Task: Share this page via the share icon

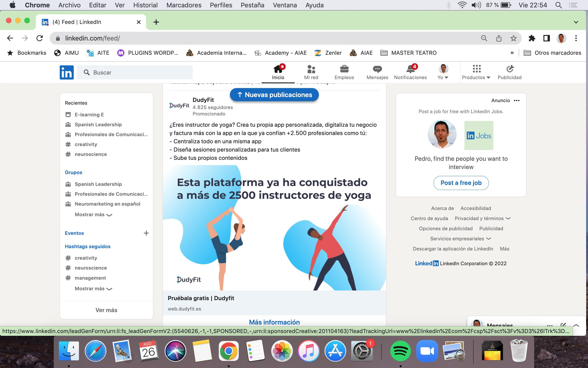Action: coord(499,38)
